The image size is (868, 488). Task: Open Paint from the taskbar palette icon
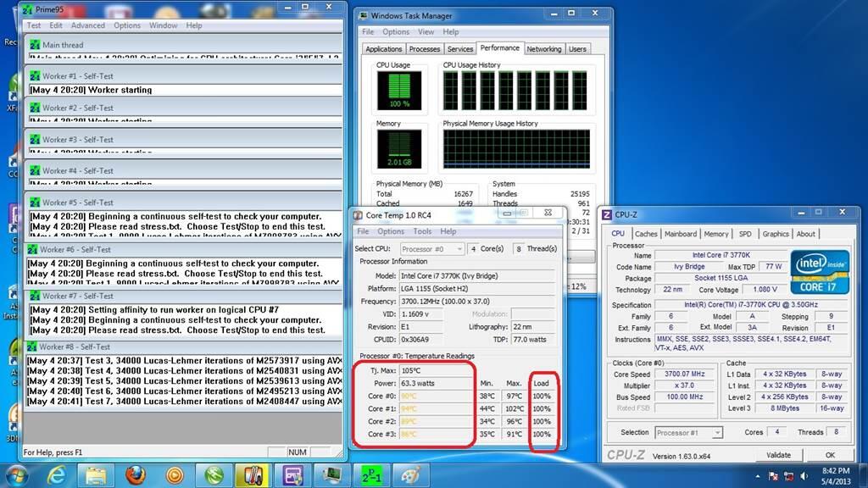[x=410, y=475]
